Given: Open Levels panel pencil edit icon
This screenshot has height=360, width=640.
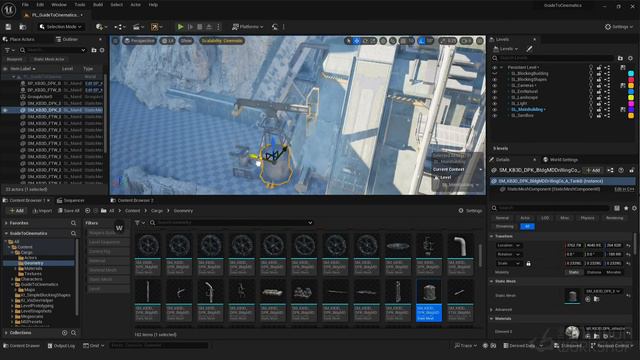Looking at the screenshot, I should tap(529, 49).
